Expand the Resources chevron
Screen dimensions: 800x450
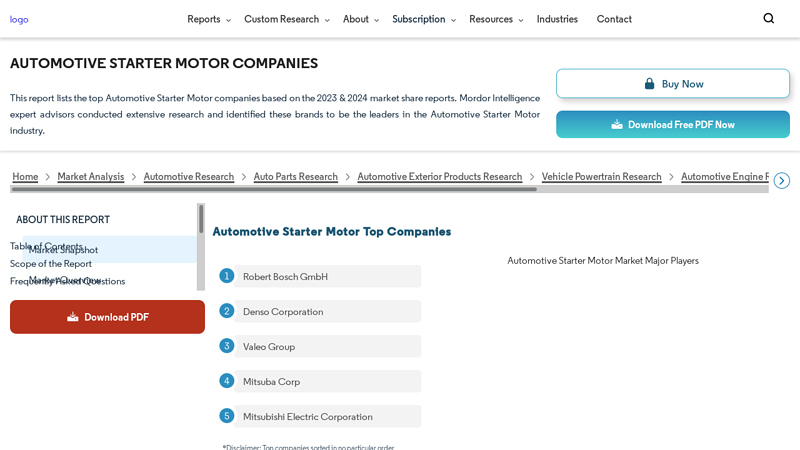(520, 20)
